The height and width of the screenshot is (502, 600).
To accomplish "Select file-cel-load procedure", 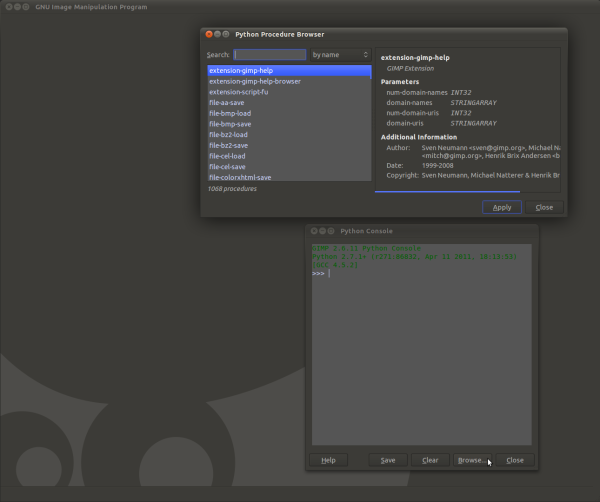I will [289, 156].
